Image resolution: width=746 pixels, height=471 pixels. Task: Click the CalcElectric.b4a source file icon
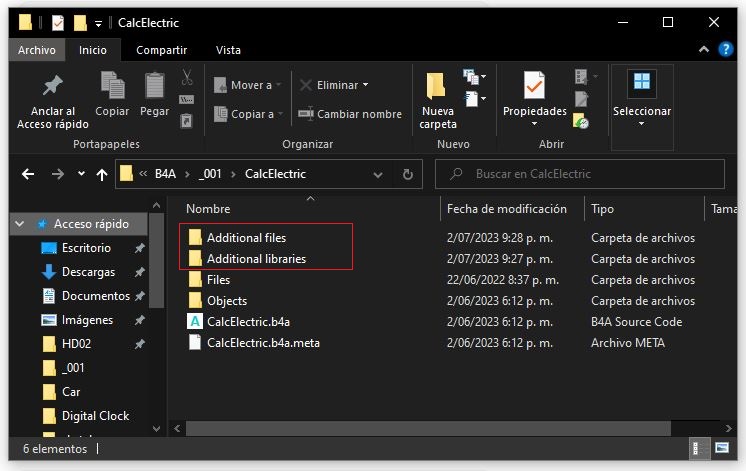[195, 322]
